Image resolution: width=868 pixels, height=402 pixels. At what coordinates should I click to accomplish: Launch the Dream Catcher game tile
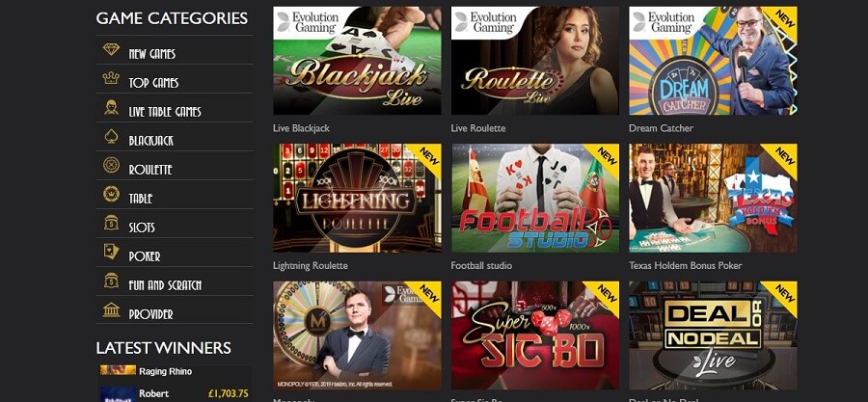[x=713, y=61]
